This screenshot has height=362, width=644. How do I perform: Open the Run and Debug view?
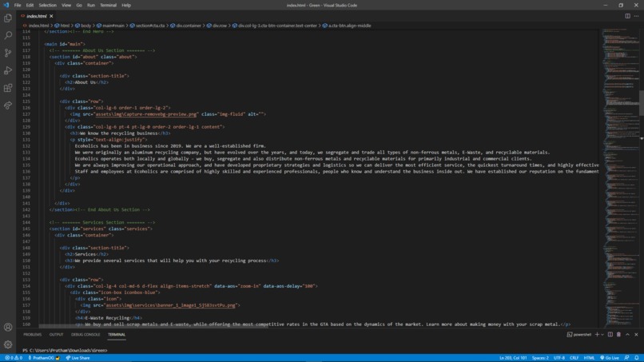point(8,70)
